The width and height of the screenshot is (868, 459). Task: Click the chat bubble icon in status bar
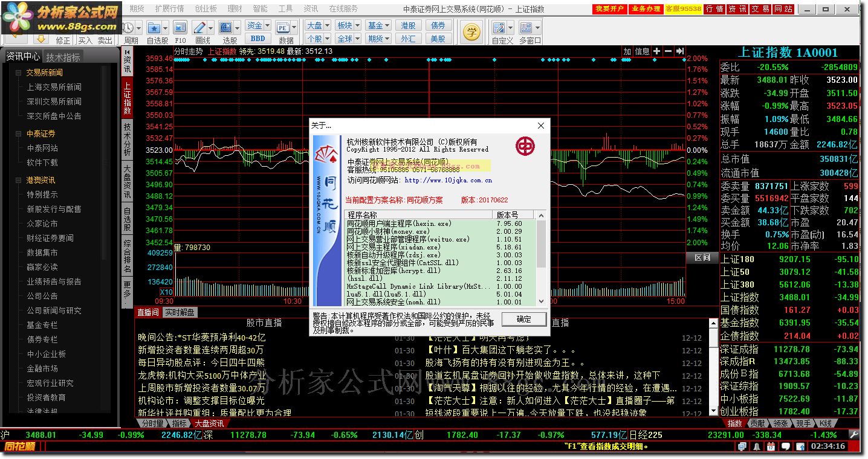(x=785, y=447)
